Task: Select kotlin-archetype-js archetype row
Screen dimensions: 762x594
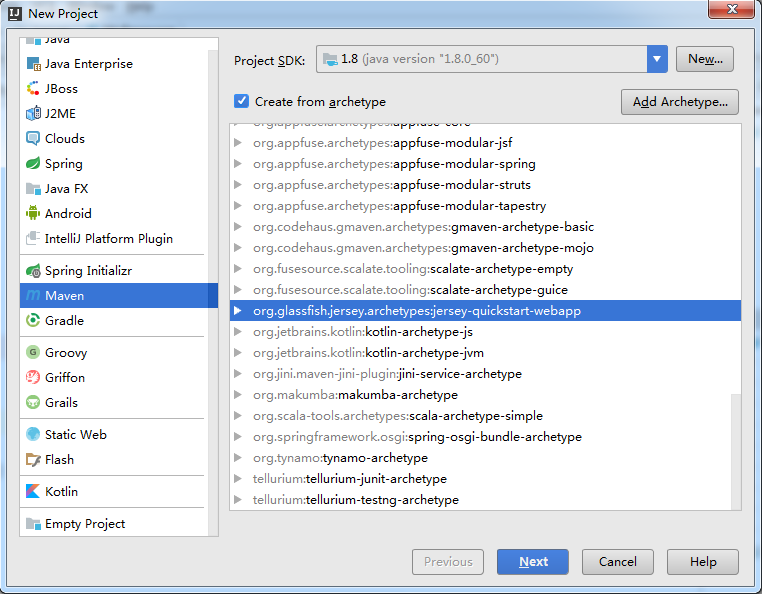Action: tap(485, 332)
